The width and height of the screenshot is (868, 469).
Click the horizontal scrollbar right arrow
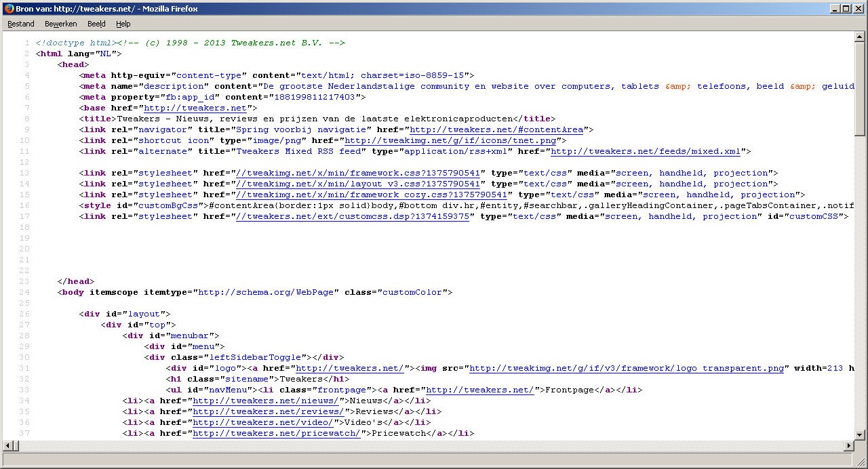click(848, 445)
